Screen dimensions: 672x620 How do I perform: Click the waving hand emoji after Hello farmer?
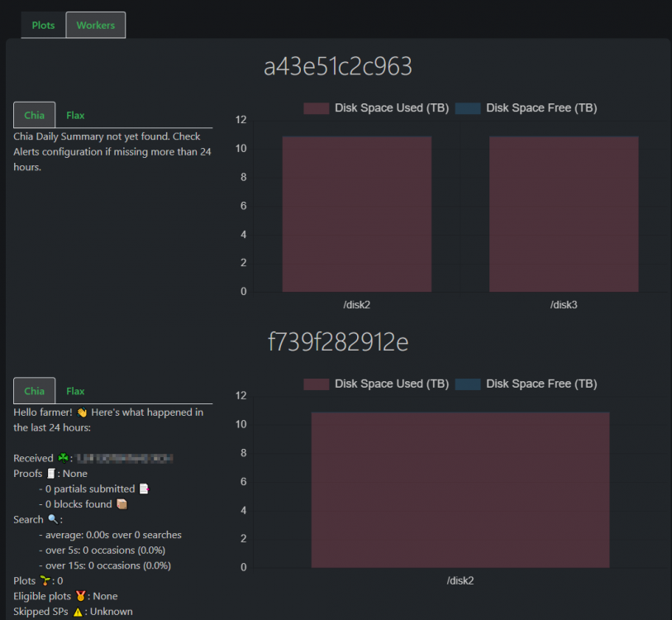(x=82, y=413)
